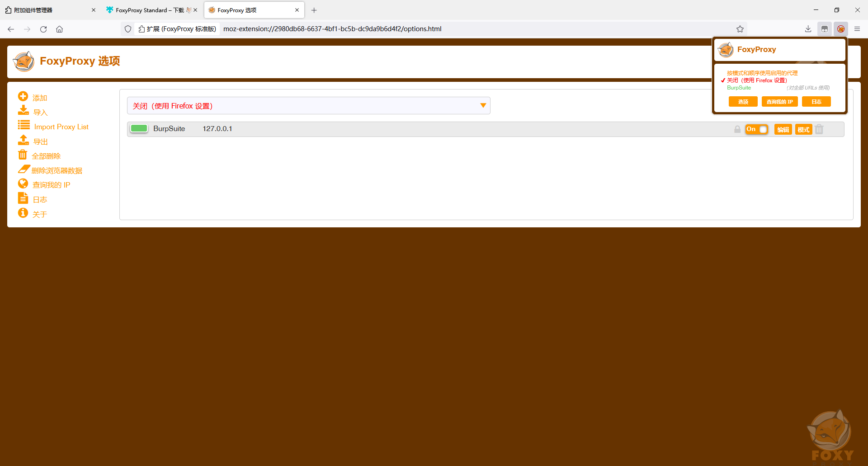Click the 关于 info icon in sidebar
This screenshot has height=466, width=868.
click(23, 213)
